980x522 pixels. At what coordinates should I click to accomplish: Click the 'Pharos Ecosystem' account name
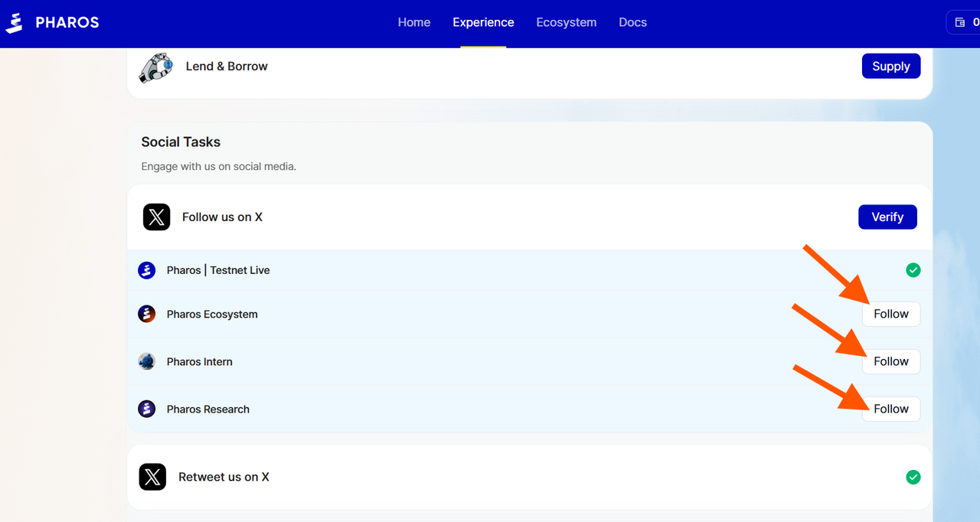(212, 314)
